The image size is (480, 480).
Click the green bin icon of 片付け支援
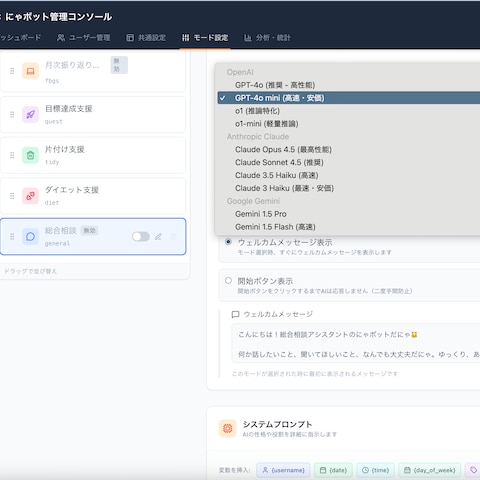coord(30,155)
